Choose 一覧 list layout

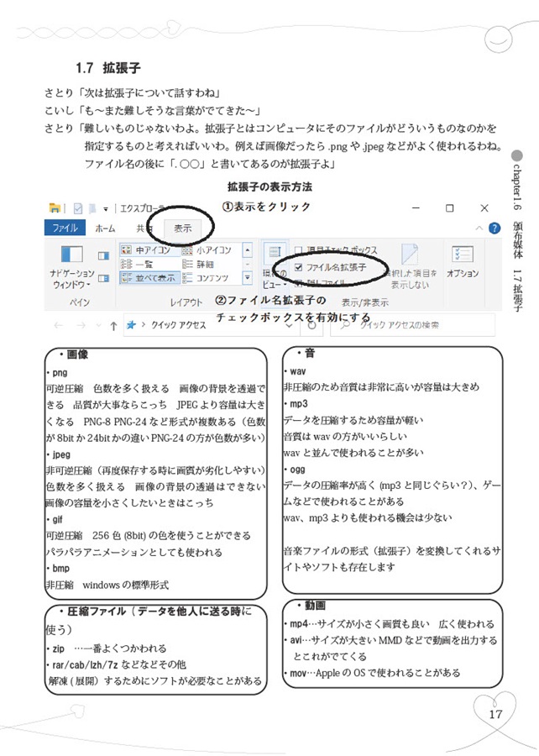(137, 265)
